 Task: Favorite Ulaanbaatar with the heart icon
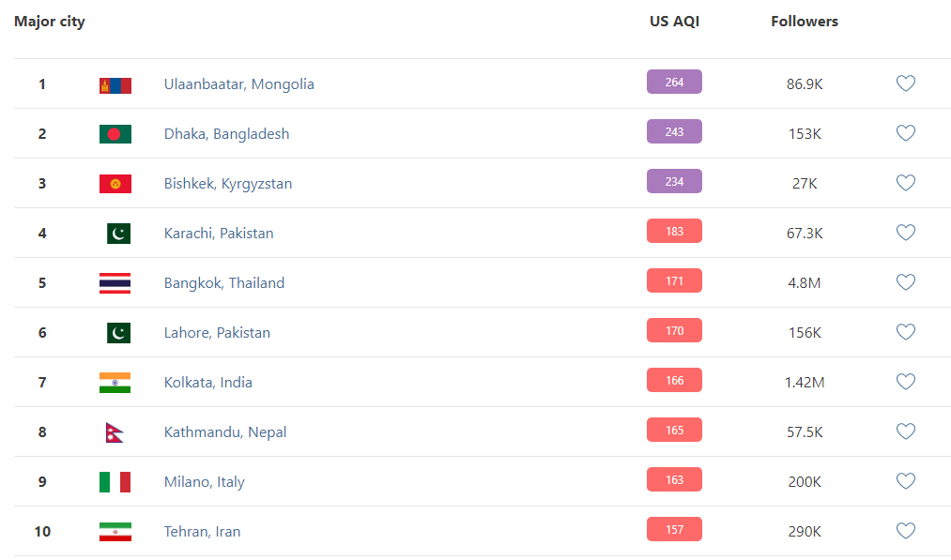(905, 83)
